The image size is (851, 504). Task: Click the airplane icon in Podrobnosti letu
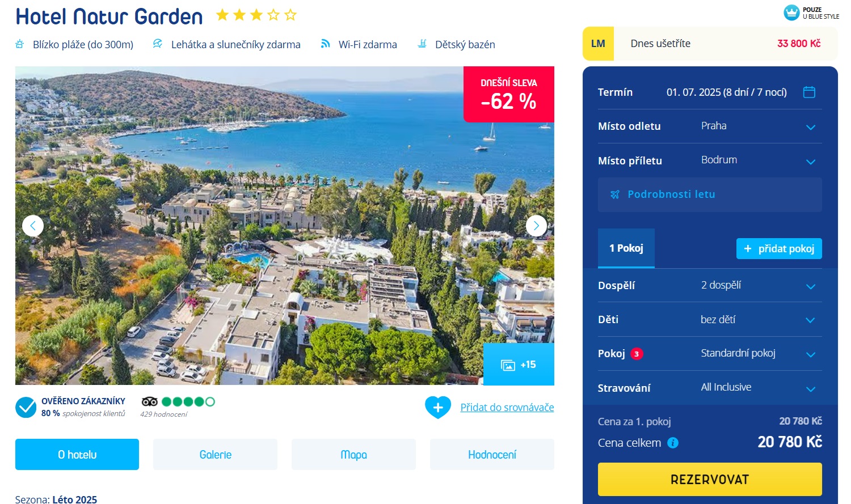click(x=615, y=194)
